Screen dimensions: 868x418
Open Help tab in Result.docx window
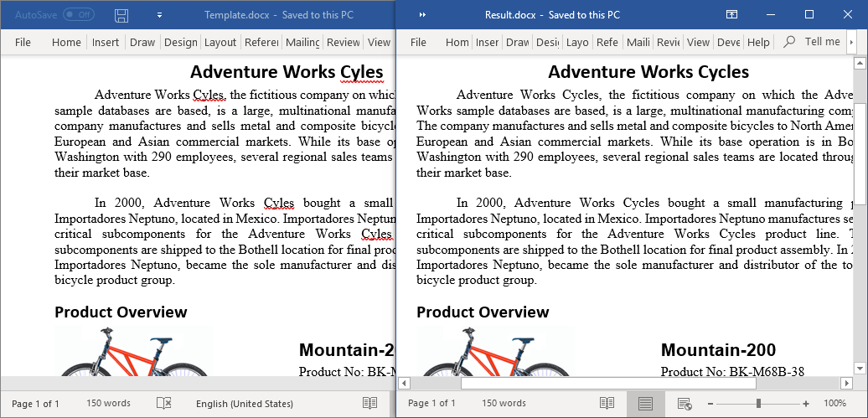tap(758, 42)
